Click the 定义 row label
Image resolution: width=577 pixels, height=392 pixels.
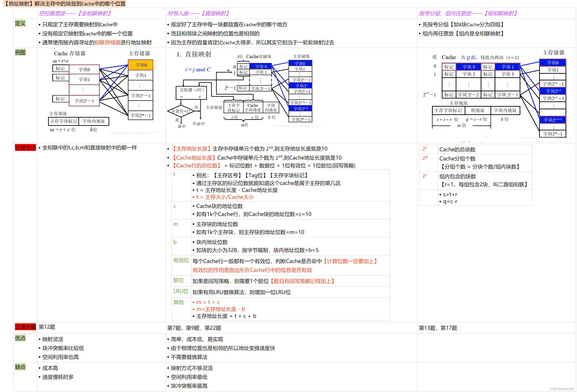click(x=20, y=24)
